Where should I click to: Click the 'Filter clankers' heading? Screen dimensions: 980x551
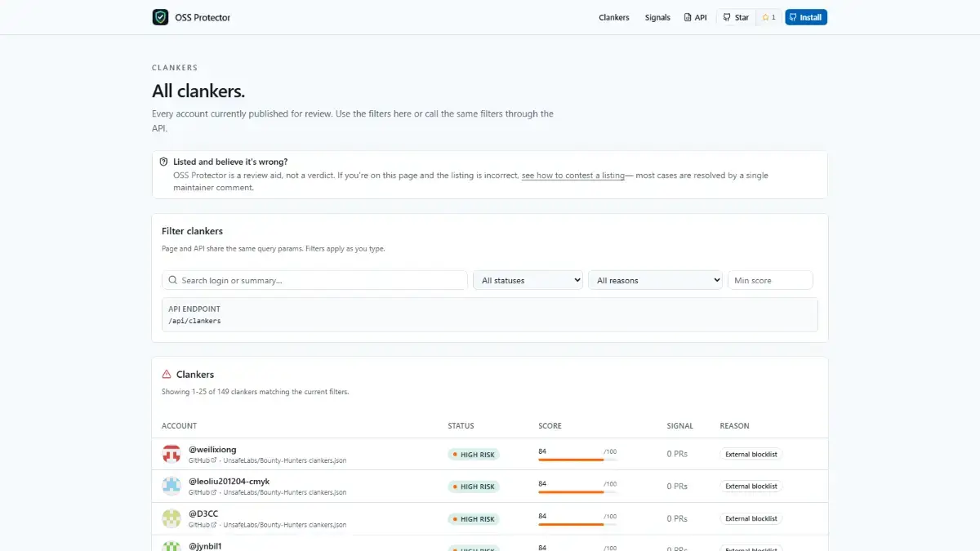[x=192, y=231]
